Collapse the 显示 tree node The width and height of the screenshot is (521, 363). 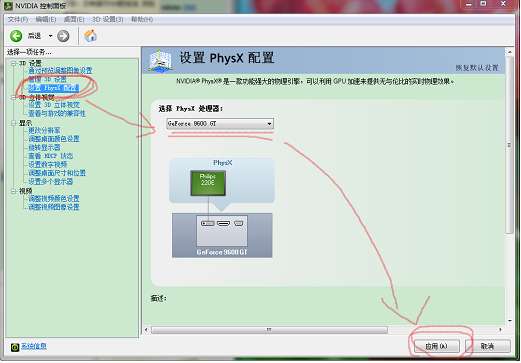click(13, 123)
